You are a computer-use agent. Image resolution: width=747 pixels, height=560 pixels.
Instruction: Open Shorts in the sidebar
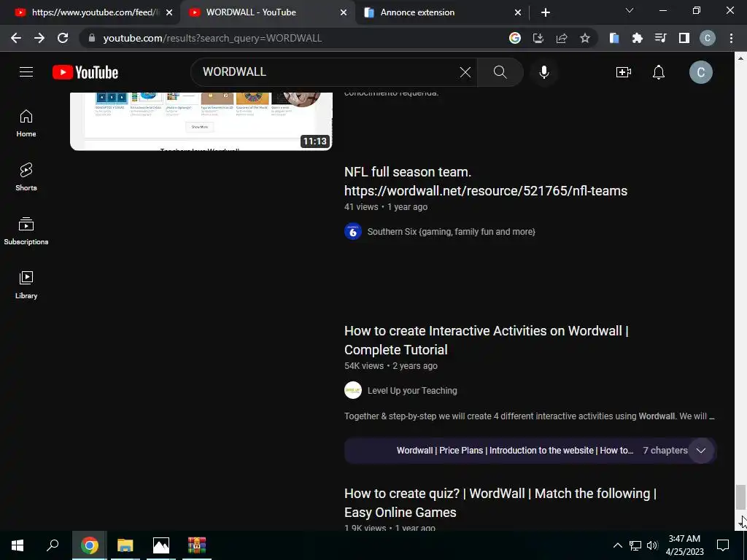(x=26, y=177)
